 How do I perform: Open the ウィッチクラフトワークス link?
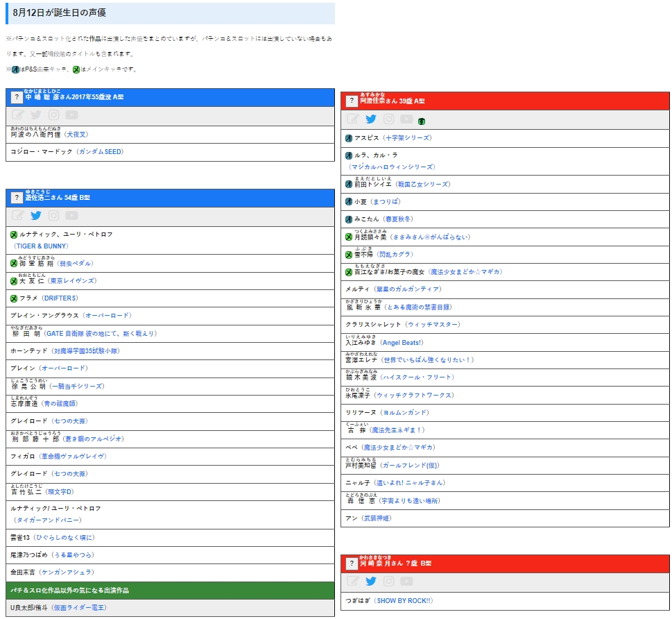pyautogui.click(x=415, y=396)
